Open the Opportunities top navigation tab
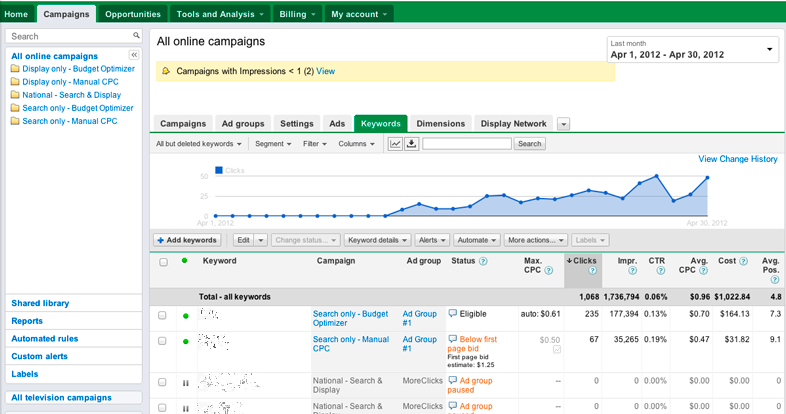 point(133,14)
